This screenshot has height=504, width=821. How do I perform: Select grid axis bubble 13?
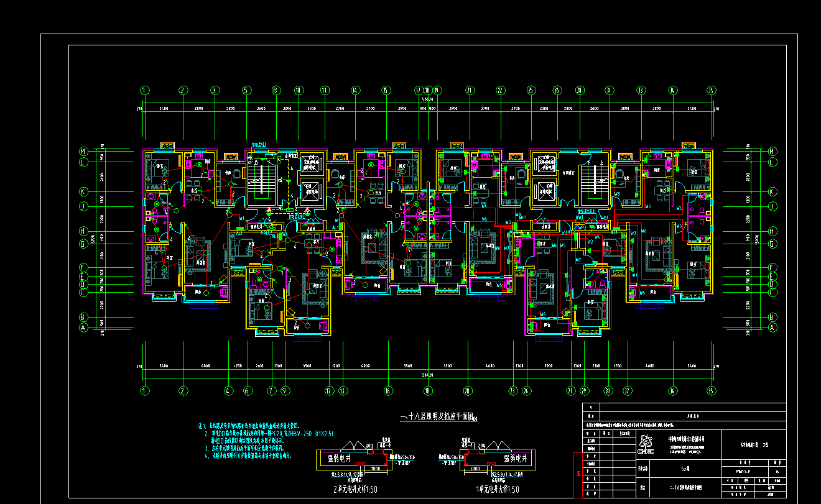(x=343, y=391)
